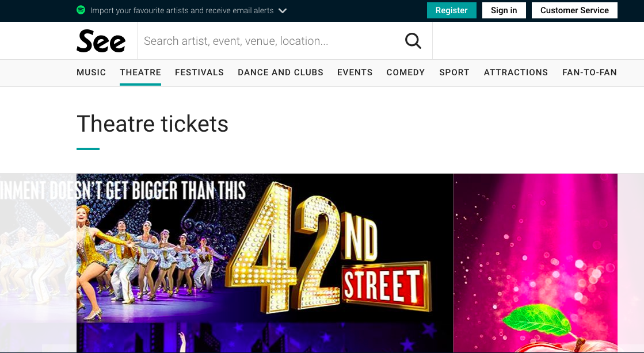Viewport: 644px width, 353px height.
Task: Click the Register button
Action: point(451,10)
